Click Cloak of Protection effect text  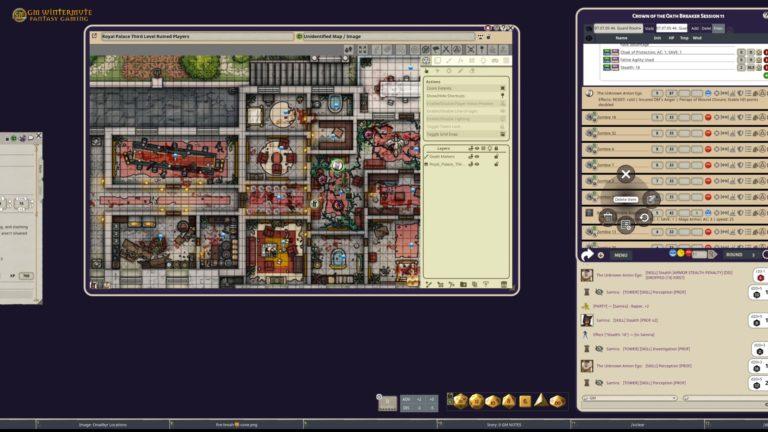650,52
